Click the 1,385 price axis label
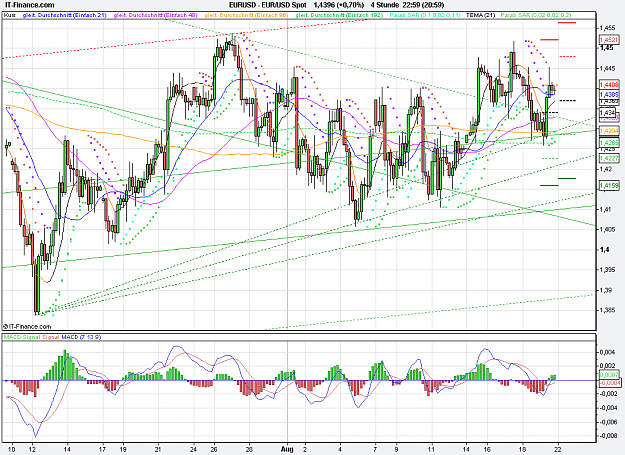Screen dimensions: 625x455 click(x=607, y=310)
